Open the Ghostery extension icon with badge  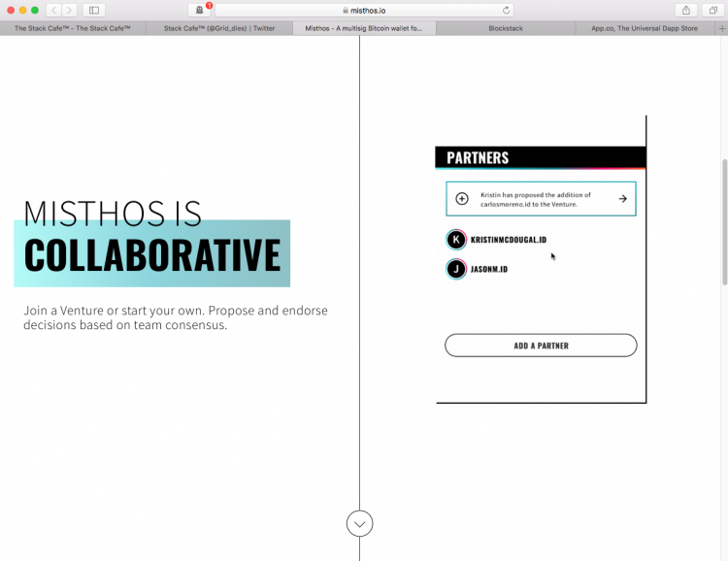coord(200,10)
